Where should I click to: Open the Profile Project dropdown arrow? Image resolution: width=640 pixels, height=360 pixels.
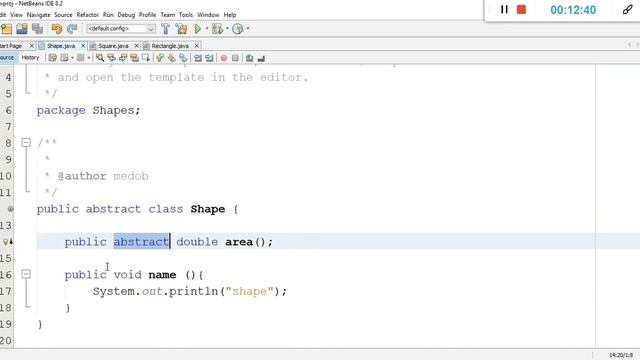[x=248, y=29]
